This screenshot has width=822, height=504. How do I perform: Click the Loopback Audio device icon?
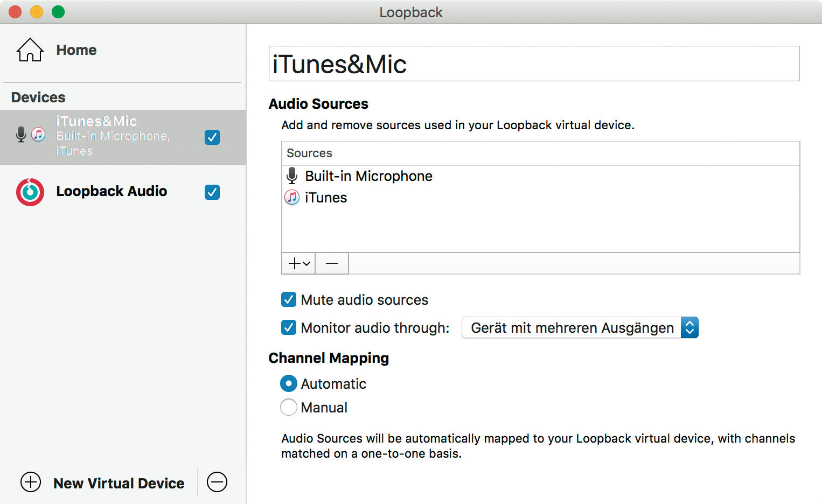point(30,192)
